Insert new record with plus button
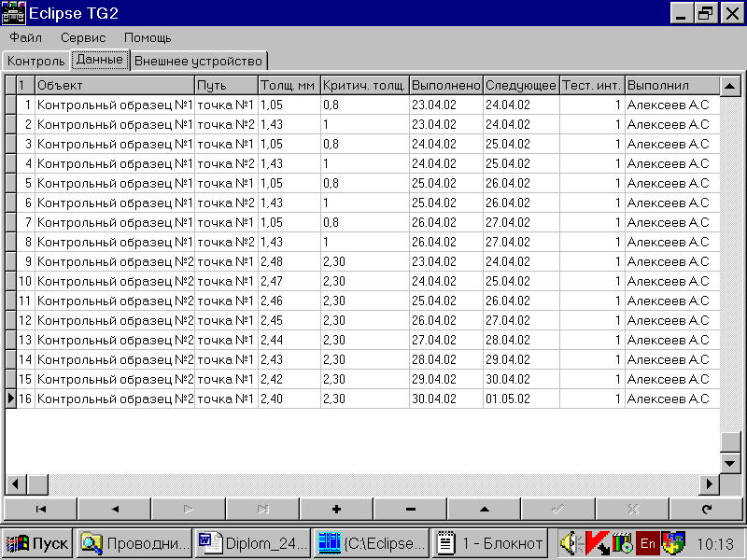The height and width of the screenshot is (560, 747). (336, 510)
